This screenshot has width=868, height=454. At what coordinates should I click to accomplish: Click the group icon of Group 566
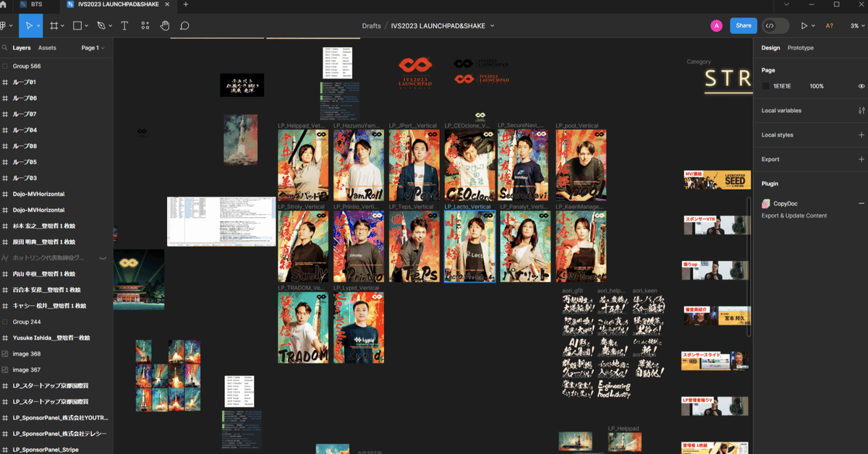click(x=5, y=66)
